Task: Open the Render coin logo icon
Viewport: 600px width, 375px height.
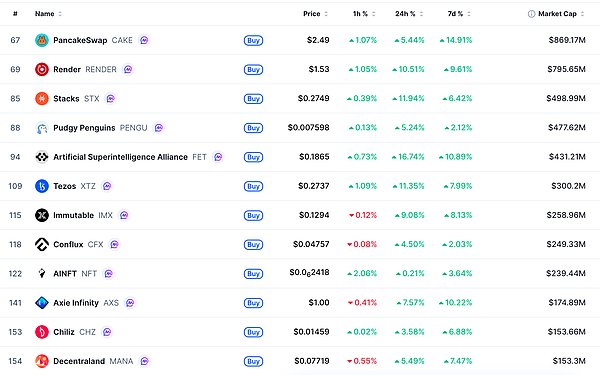Action: (x=42, y=69)
